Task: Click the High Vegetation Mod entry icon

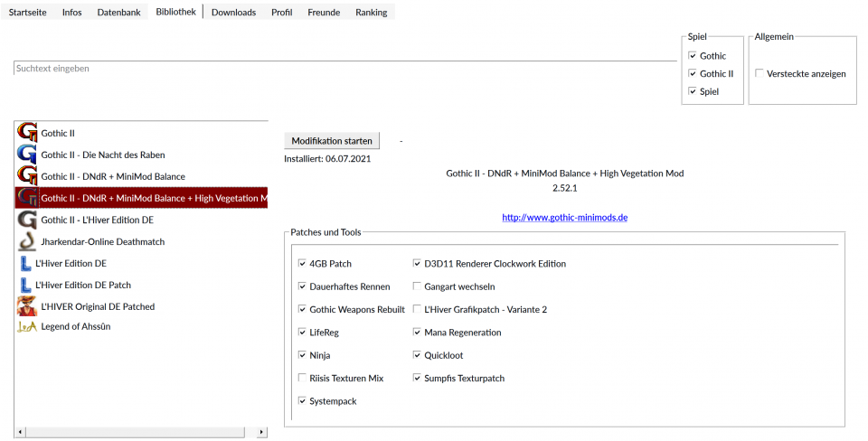Action: point(27,198)
